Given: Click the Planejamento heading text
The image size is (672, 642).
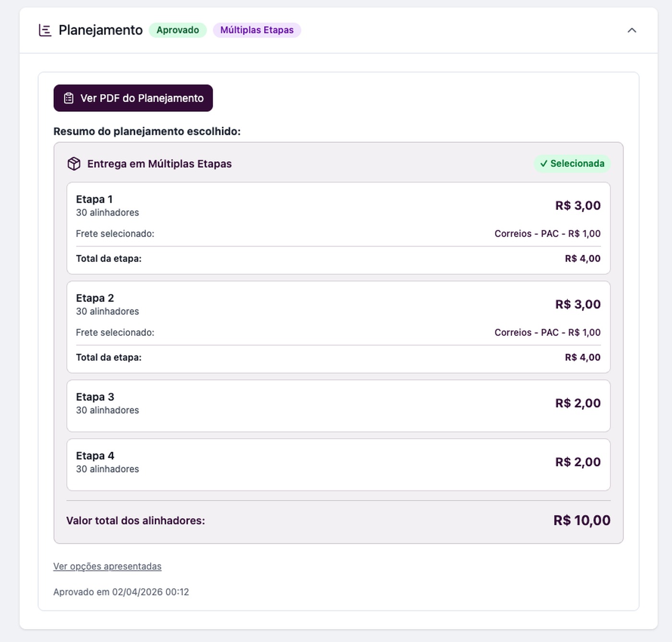Looking at the screenshot, I should (x=100, y=30).
